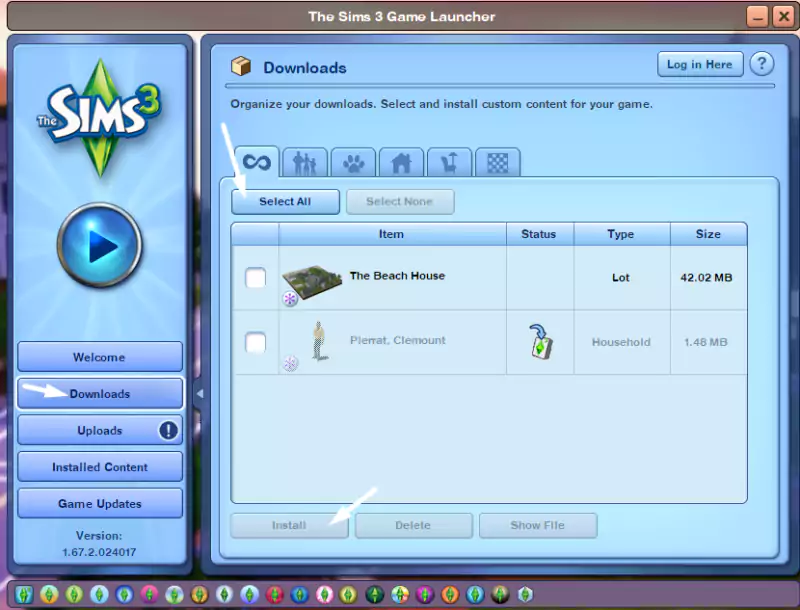800x610 pixels.
Task: Open the checkerboard patterns filter
Action: [496, 160]
